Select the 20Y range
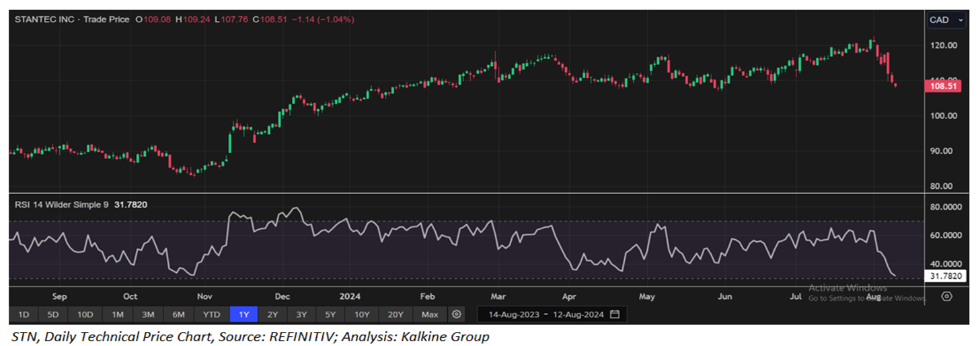The image size is (980, 346). pos(395,314)
